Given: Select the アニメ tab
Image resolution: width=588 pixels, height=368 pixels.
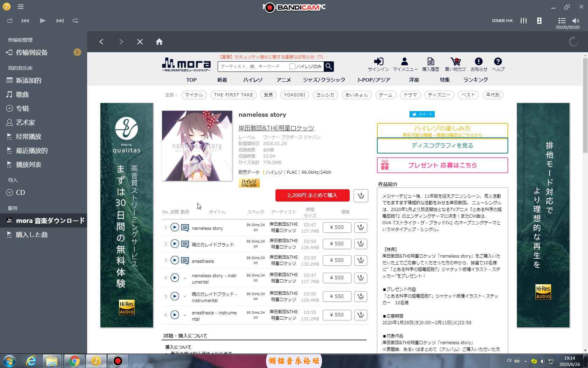Looking at the screenshot, I should 283,80.
